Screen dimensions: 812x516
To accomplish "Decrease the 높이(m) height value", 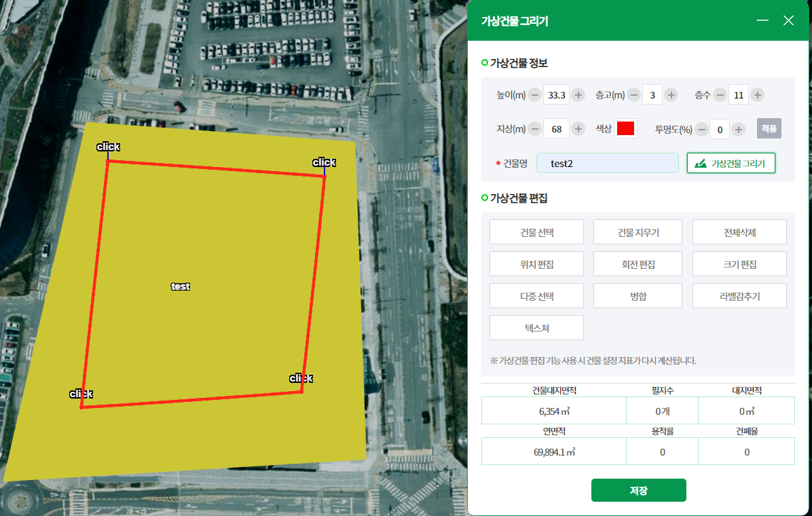I will [x=535, y=95].
